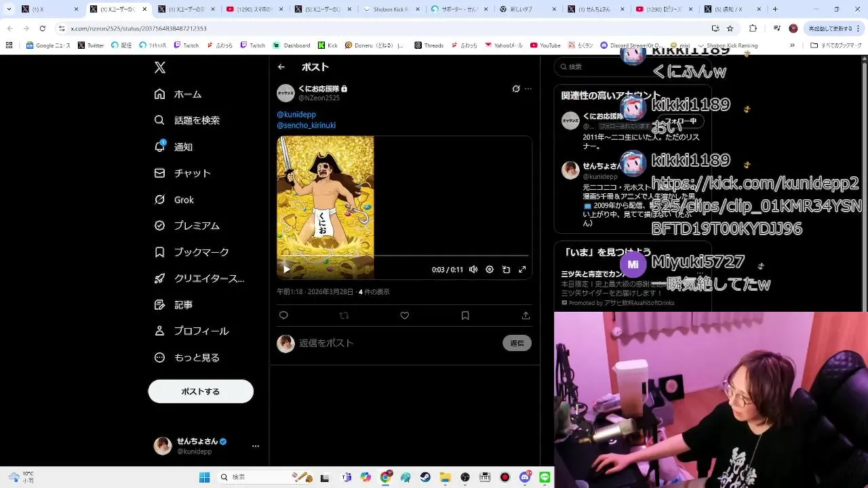Open the post's three-dot more menu
This screenshot has height=488, width=868.
528,89
